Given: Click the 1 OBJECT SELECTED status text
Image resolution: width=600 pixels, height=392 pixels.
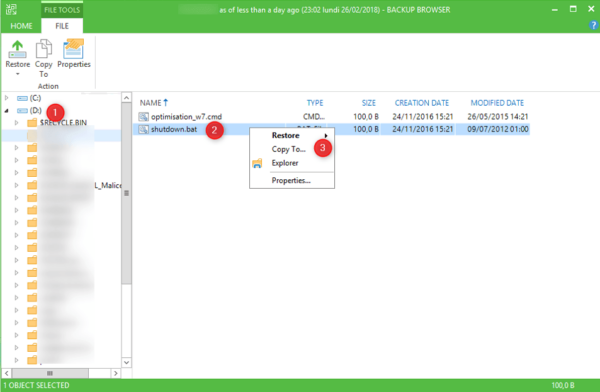Looking at the screenshot, I should point(37,385).
